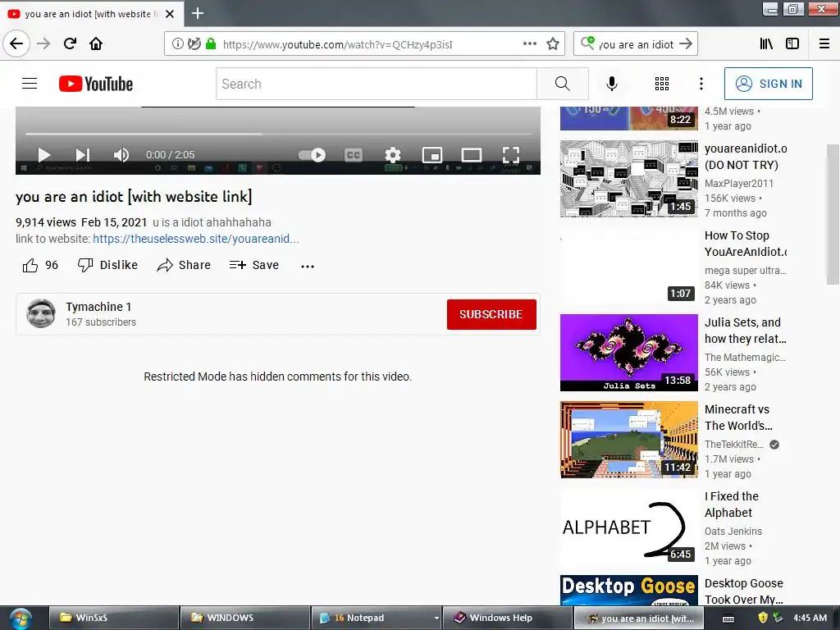Click the browser search box containing 'you are an idiot'
Screen dimensions: 840x630
point(636,44)
